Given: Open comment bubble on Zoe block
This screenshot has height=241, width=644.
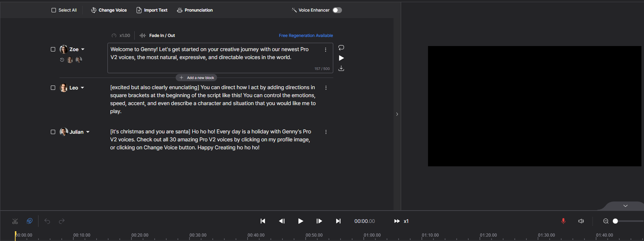Looking at the screenshot, I should pyautogui.click(x=341, y=48).
